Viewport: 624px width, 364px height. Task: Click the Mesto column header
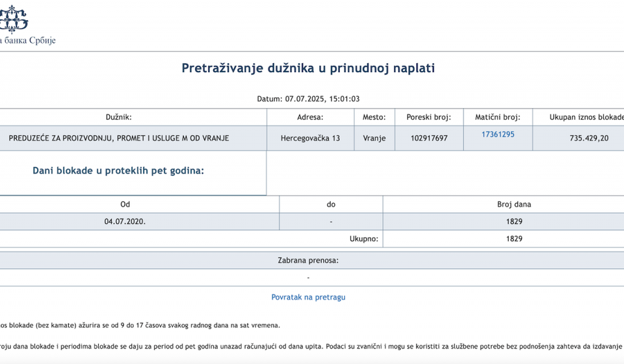[374, 117]
